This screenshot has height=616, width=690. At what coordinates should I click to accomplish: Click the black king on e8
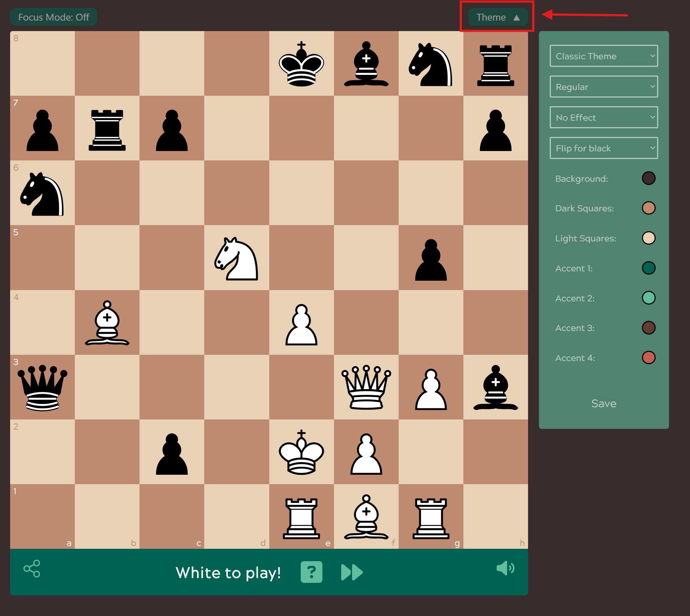coord(301,64)
